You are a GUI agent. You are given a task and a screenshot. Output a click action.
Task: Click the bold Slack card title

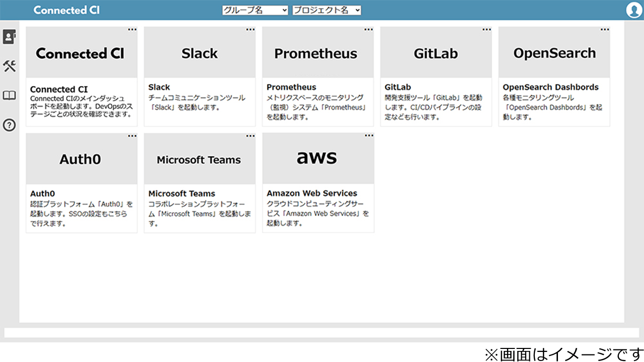tap(159, 87)
